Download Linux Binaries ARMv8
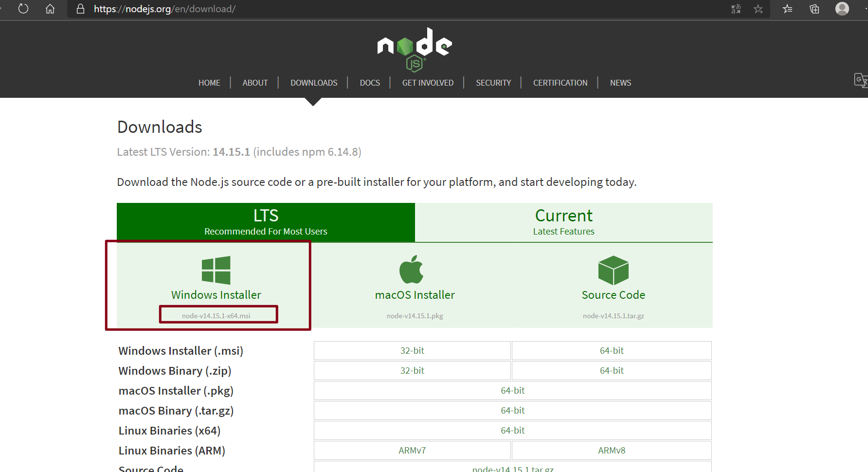868x472 pixels. [x=612, y=450]
